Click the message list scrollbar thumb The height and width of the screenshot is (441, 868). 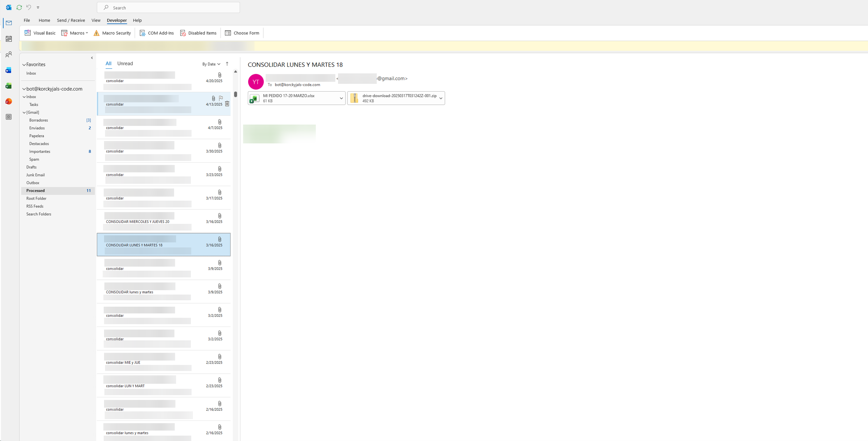(x=236, y=94)
